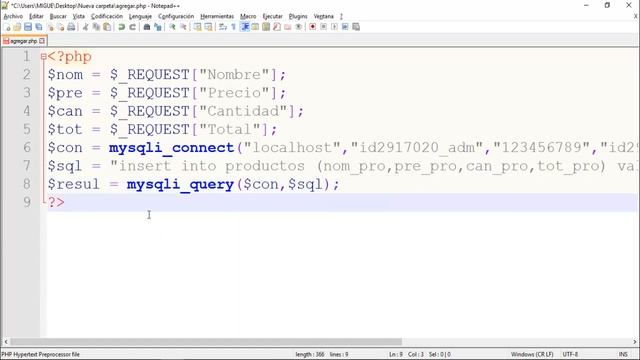Open Find with the binoculars icon

pyautogui.click(x=147, y=27)
